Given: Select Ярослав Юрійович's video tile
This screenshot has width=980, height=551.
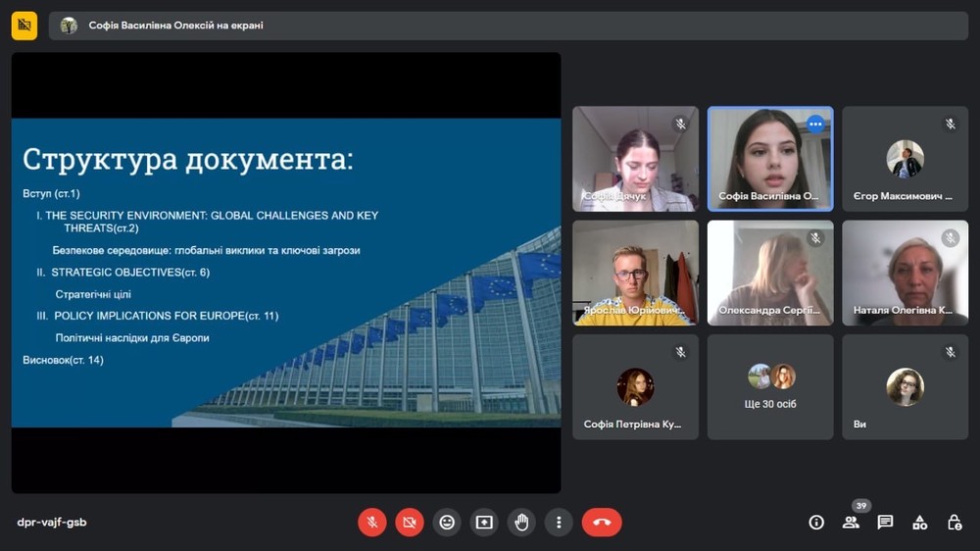Looking at the screenshot, I should (x=635, y=273).
